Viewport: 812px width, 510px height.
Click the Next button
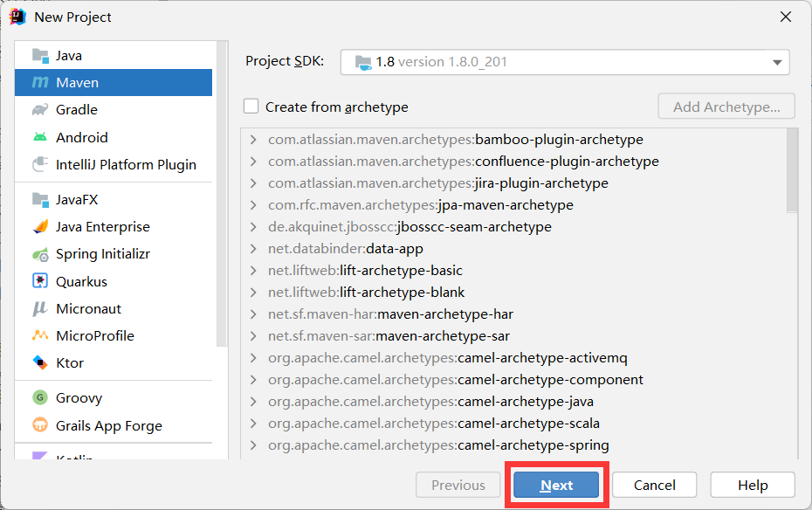(x=556, y=486)
